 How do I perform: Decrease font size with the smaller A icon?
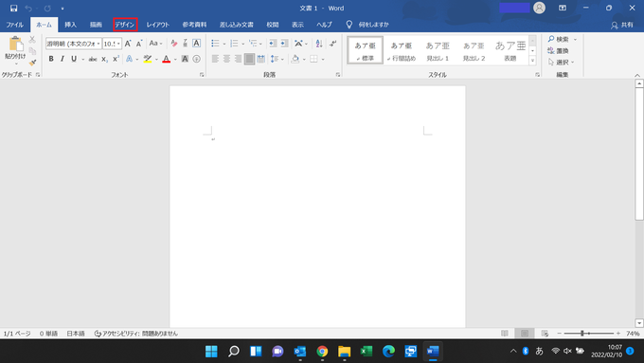click(x=139, y=44)
